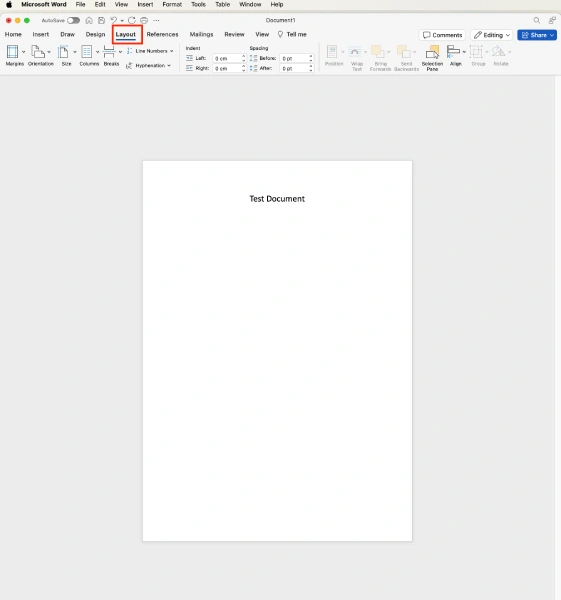
Task: Click the Tell me search box
Action: pos(292,34)
